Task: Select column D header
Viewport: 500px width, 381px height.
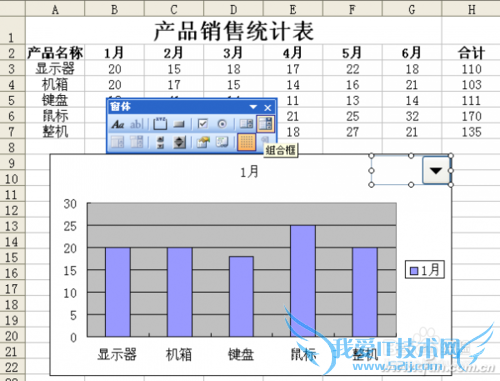Action: [x=233, y=9]
